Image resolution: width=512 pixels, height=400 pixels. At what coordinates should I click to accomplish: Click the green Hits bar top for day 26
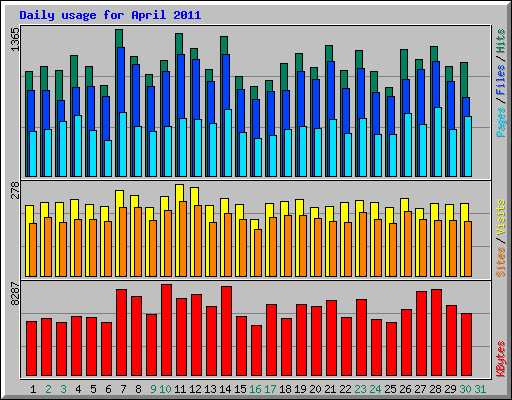(x=404, y=64)
